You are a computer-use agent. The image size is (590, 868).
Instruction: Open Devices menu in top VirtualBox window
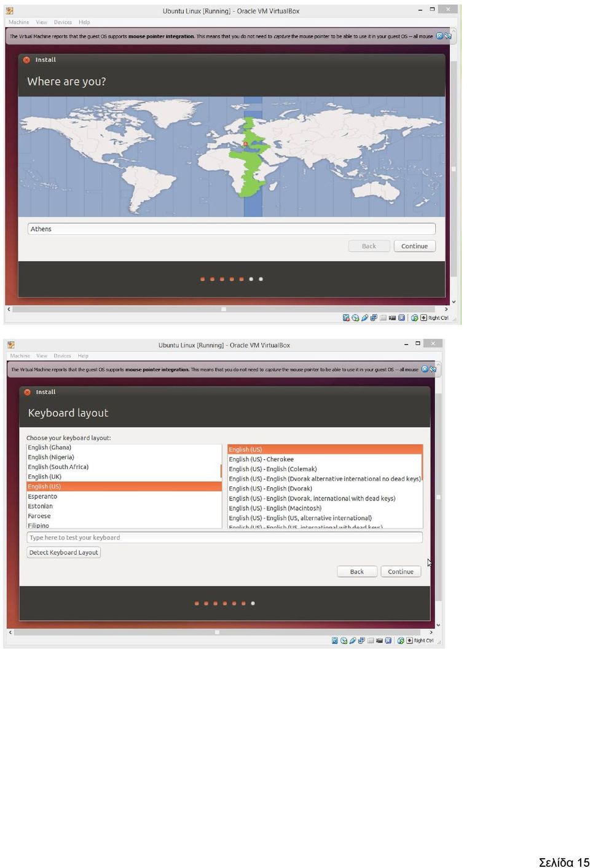point(63,22)
